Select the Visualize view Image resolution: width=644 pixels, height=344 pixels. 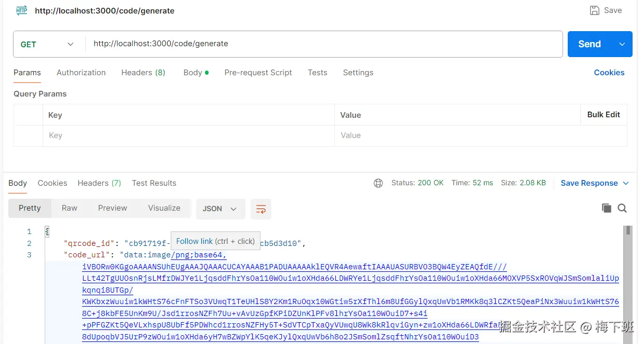click(x=164, y=208)
